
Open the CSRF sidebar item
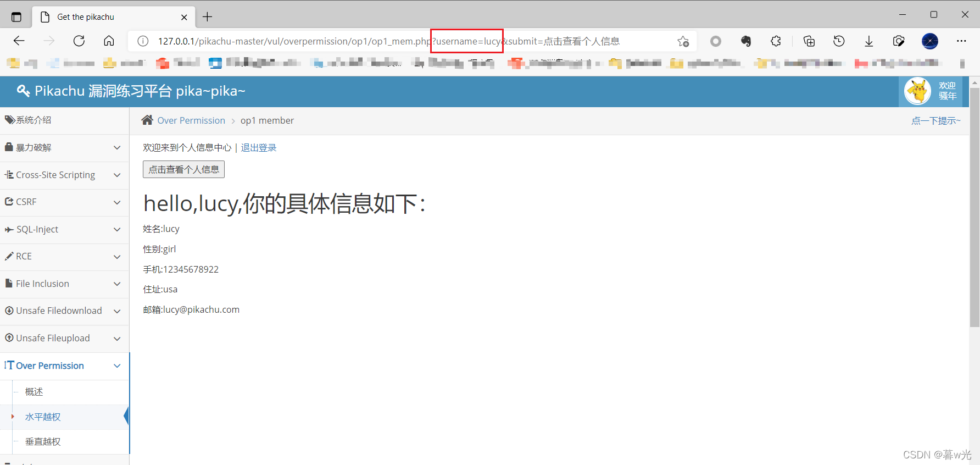pos(64,202)
